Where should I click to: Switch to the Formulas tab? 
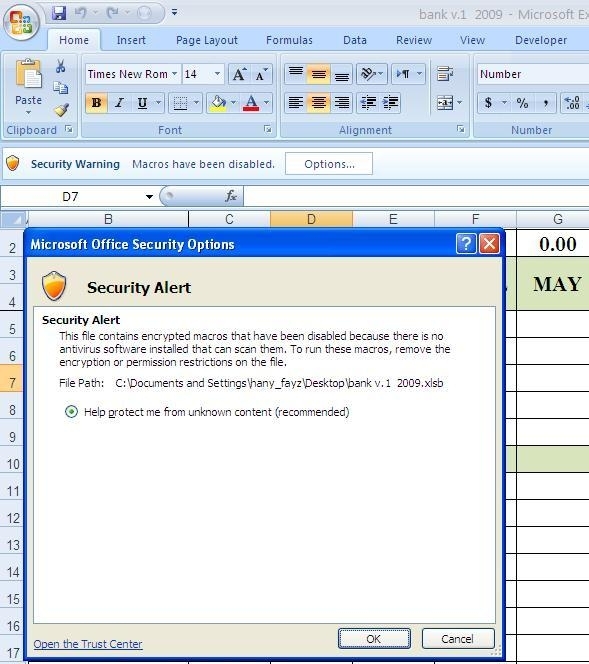click(289, 40)
